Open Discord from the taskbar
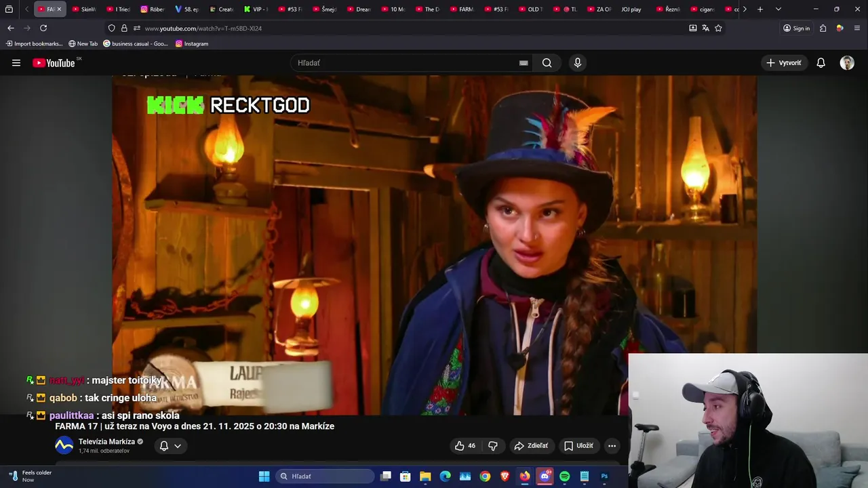The image size is (868, 488). pos(545,476)
